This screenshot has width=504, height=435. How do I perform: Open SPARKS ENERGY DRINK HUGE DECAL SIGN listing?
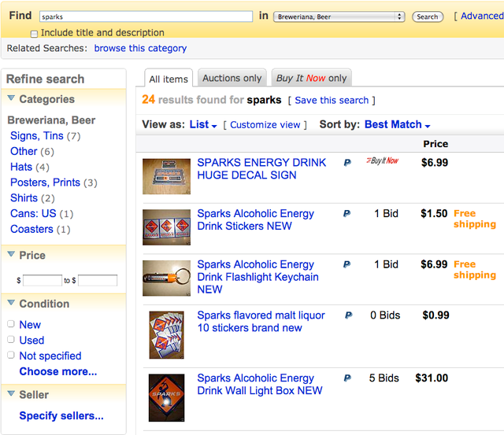[261, 169]
